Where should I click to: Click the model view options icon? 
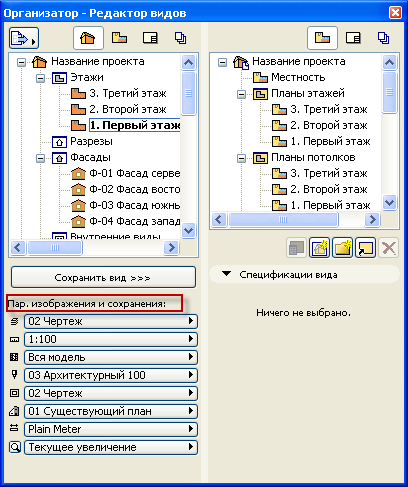(x=14, y=393)
